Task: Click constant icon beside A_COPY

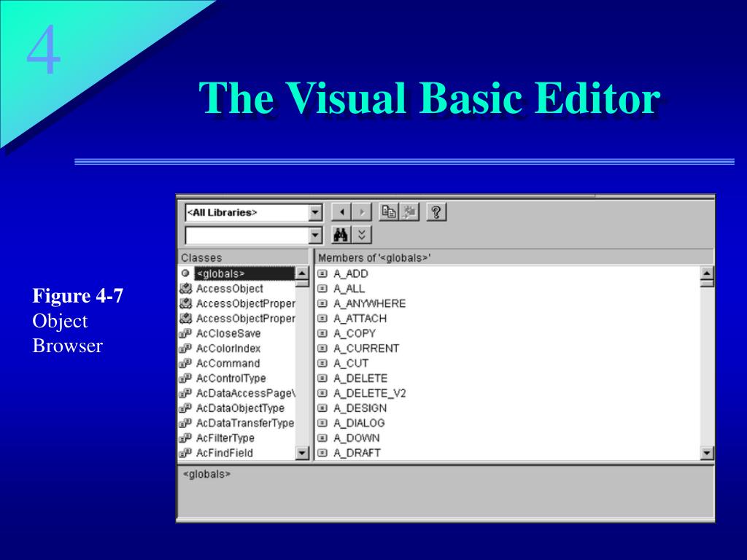Action: [322, 333]
